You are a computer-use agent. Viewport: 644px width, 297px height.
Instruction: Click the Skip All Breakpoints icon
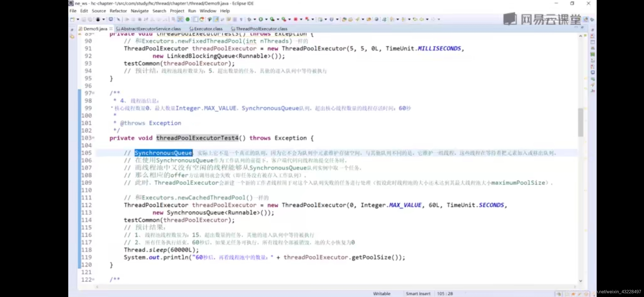118,19
